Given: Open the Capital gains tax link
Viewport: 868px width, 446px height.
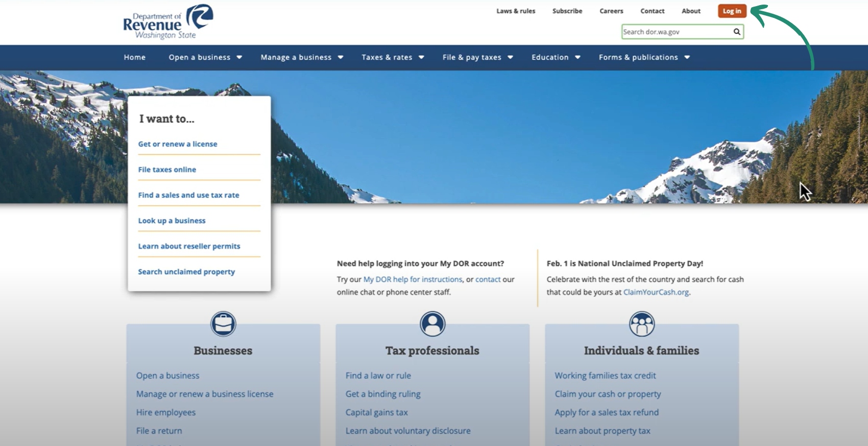Looking at the screenshot, I should click(377, 412).
